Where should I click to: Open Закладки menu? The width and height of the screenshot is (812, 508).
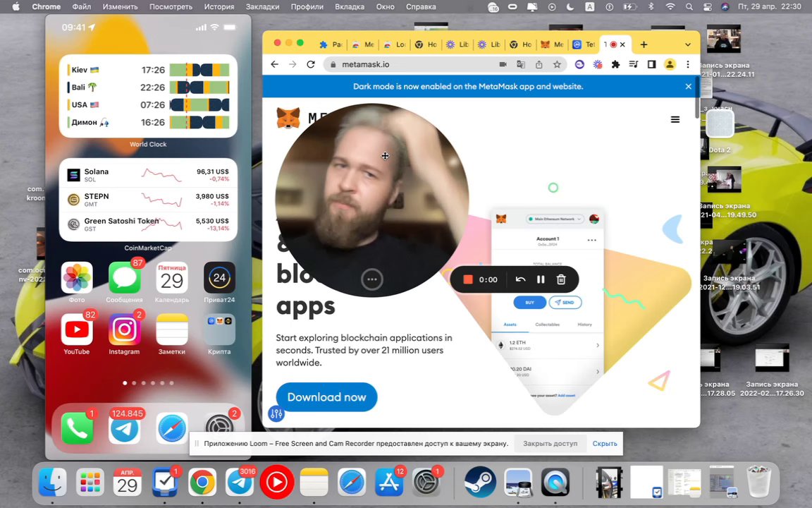(x=262, y=7)
